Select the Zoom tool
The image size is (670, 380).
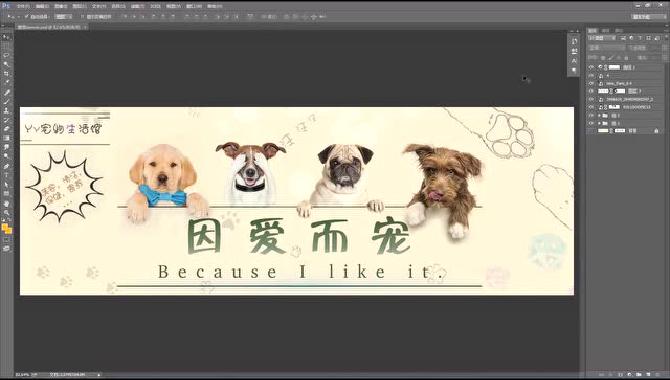coord(6,212)
